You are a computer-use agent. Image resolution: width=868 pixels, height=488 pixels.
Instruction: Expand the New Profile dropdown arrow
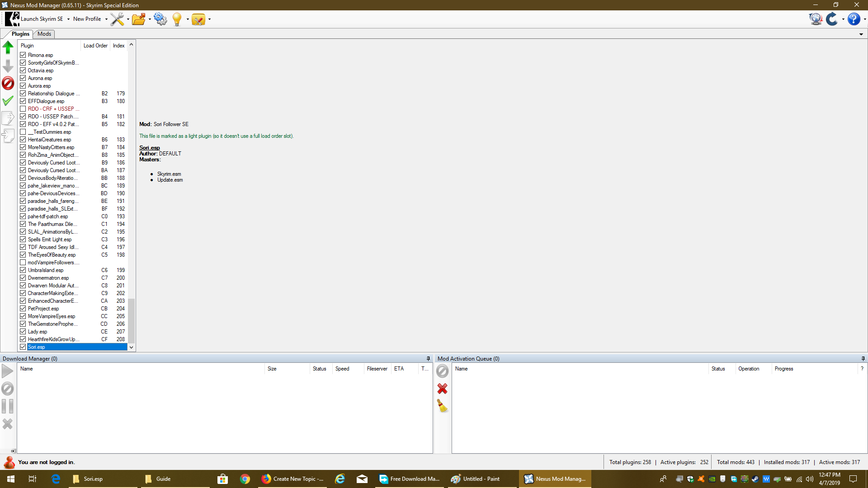pyautogui.click(x=106, y=19)
